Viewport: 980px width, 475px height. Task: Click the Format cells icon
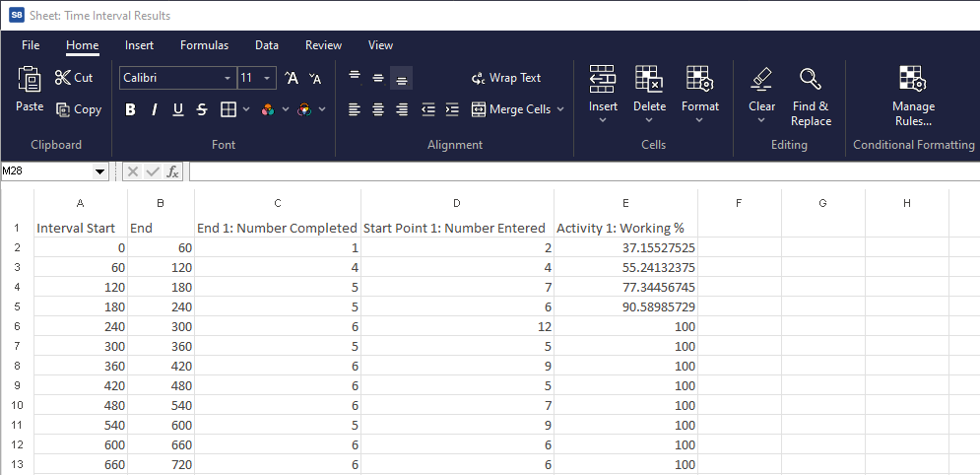coord(700,79)
